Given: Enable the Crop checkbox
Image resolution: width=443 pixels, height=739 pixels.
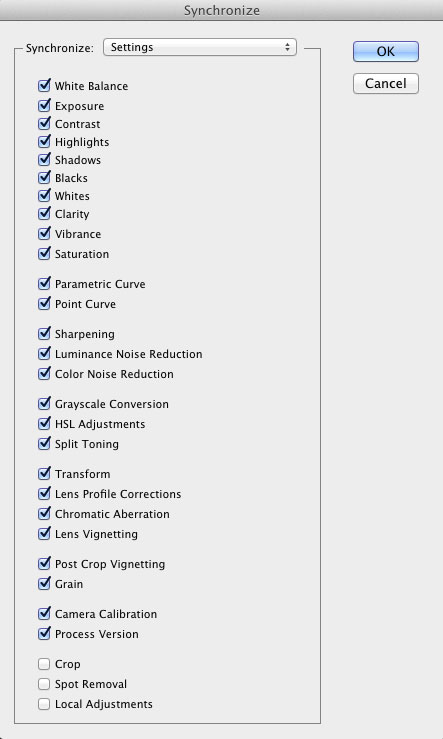Looking at the screenshot, I should click(x=44, y=664).
